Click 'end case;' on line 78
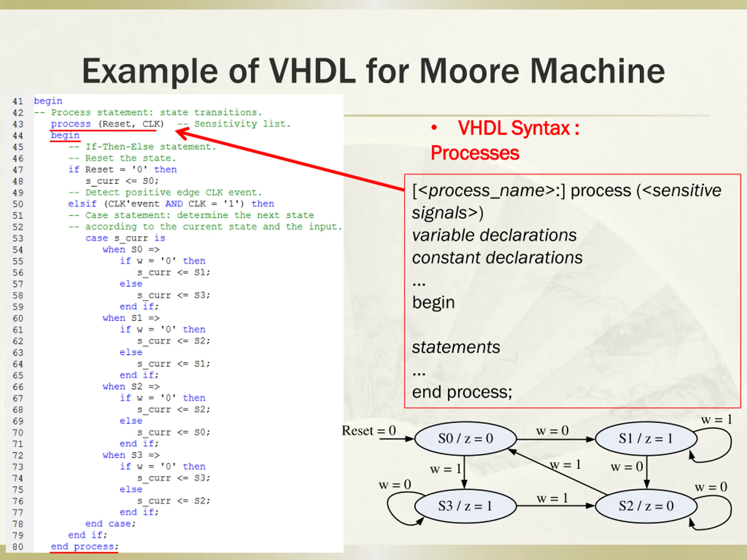Viewport: 747px width, 560px height. [x=110, y=524]
